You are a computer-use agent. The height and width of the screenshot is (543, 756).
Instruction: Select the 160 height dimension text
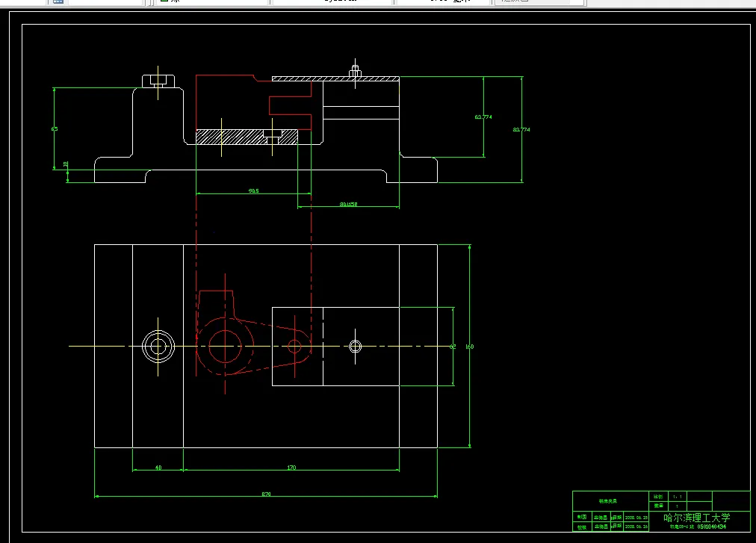[x=470, y=347]
